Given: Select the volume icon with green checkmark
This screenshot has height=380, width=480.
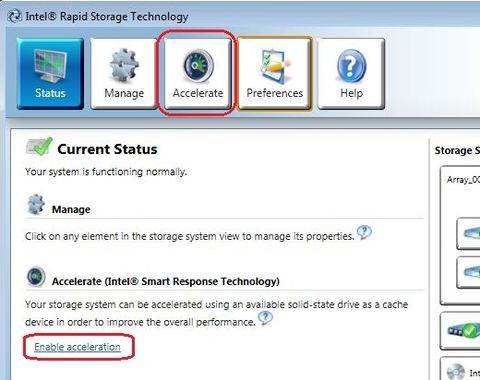Looking at the screenshot, I should click(463, 331).
